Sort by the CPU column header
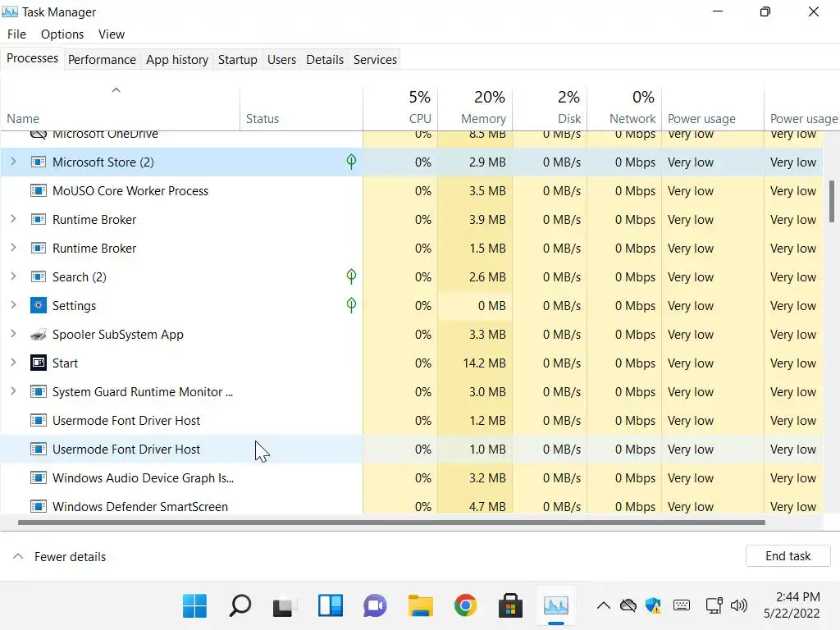 click(x=400, y=107)
